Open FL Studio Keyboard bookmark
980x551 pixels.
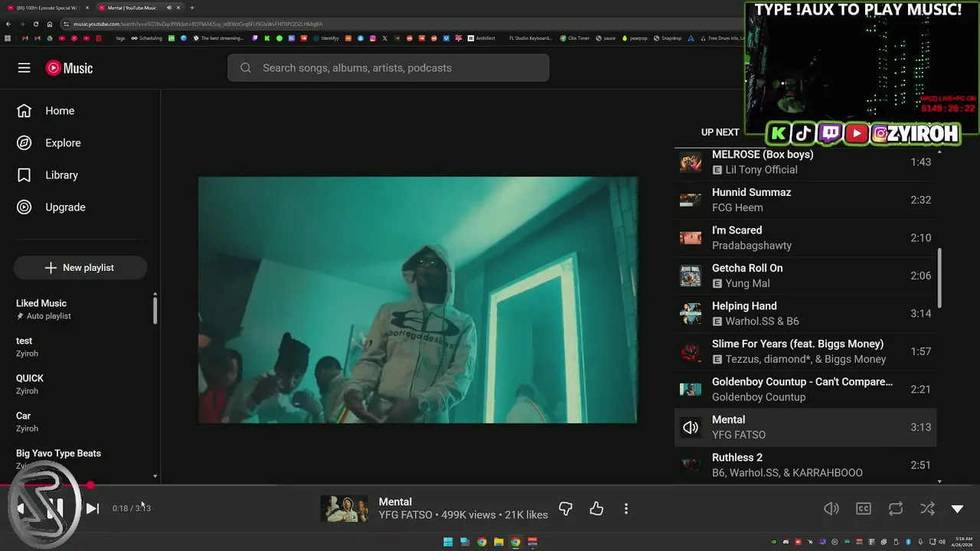530,38
